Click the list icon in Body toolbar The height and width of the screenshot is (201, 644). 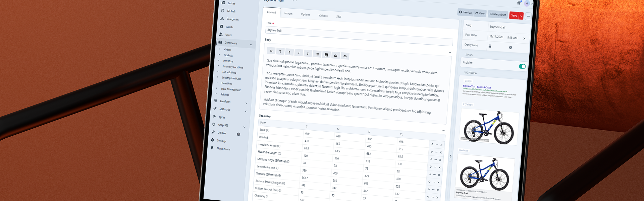point(317,54)
